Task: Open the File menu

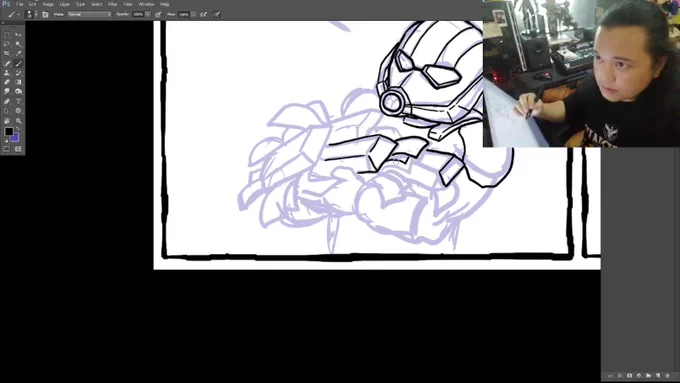Action: (x=20, y=4)
